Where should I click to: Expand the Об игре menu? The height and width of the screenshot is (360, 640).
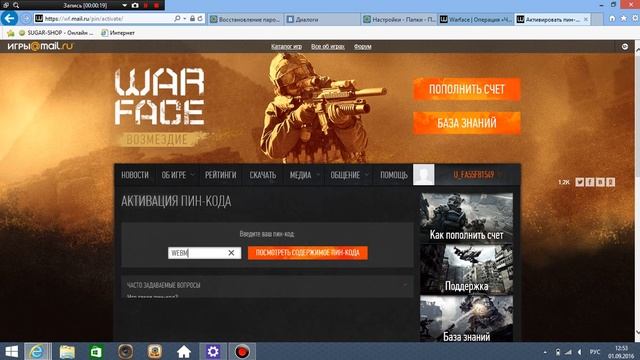(x=177, y=175)
